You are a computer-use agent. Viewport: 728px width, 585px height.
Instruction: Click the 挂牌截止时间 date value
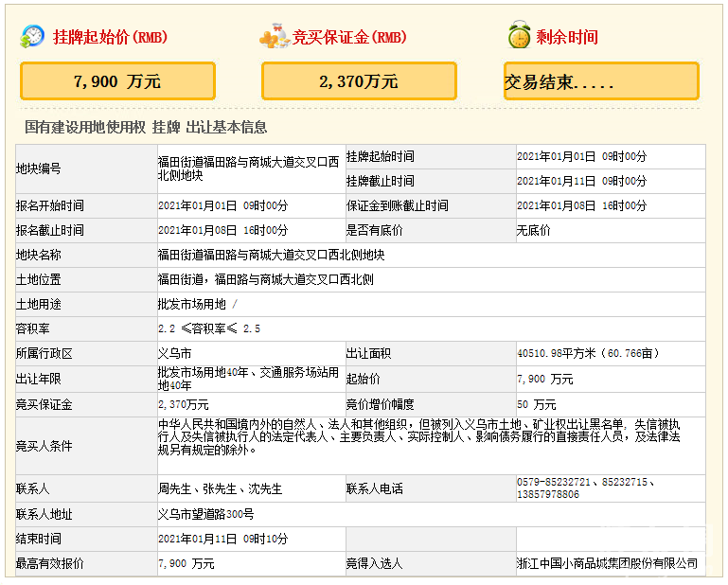click(x=582, y=181)
